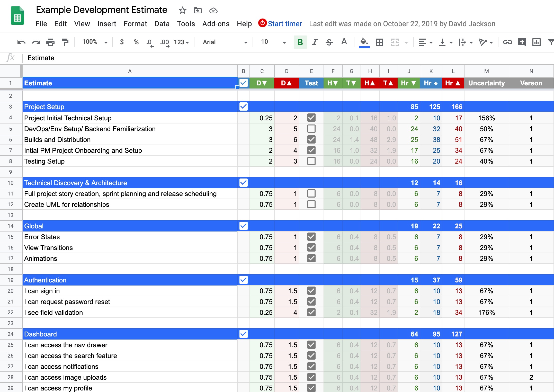
Task: Open print settings
Action: click(x=50, y=42)
